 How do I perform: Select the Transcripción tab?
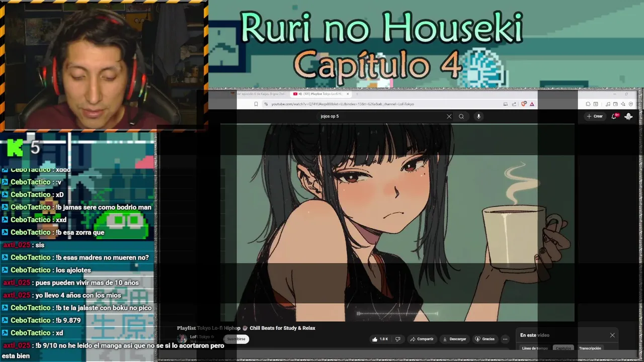(590, 348)
